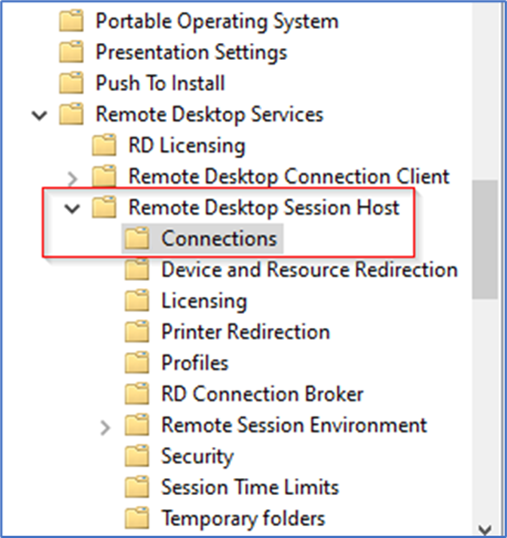Click the Remote Session Environment folder icon
The image size is (507, 538).
137,425
